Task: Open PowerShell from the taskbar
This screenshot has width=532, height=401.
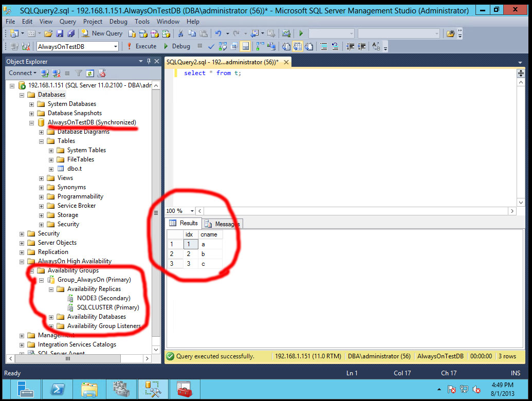Action: coord(58,389)
